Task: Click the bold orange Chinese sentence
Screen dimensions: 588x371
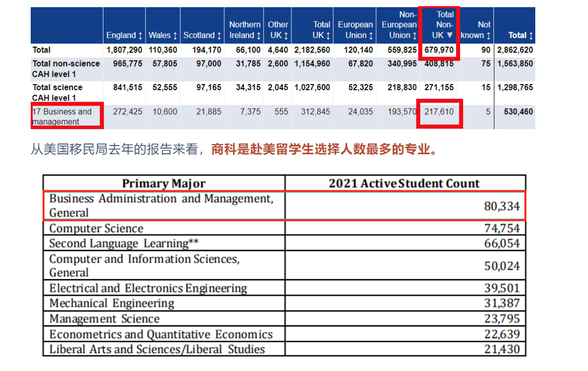Action: 324,150
